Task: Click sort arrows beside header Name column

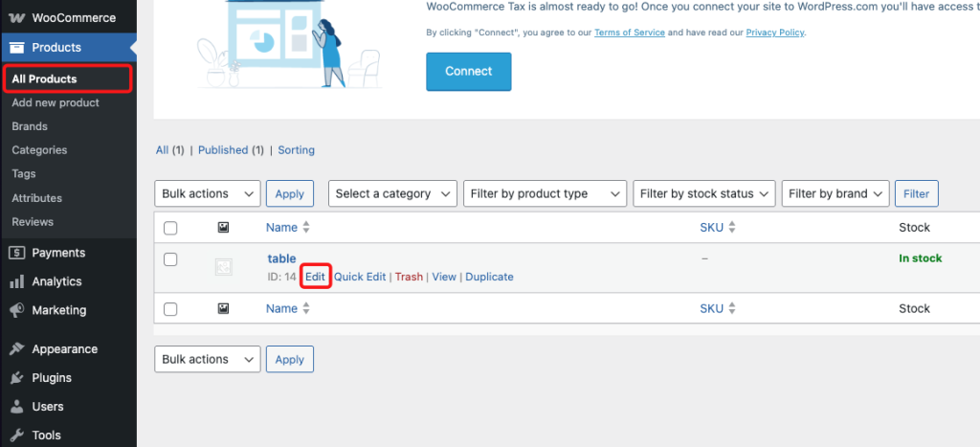Action: point(306,228)
